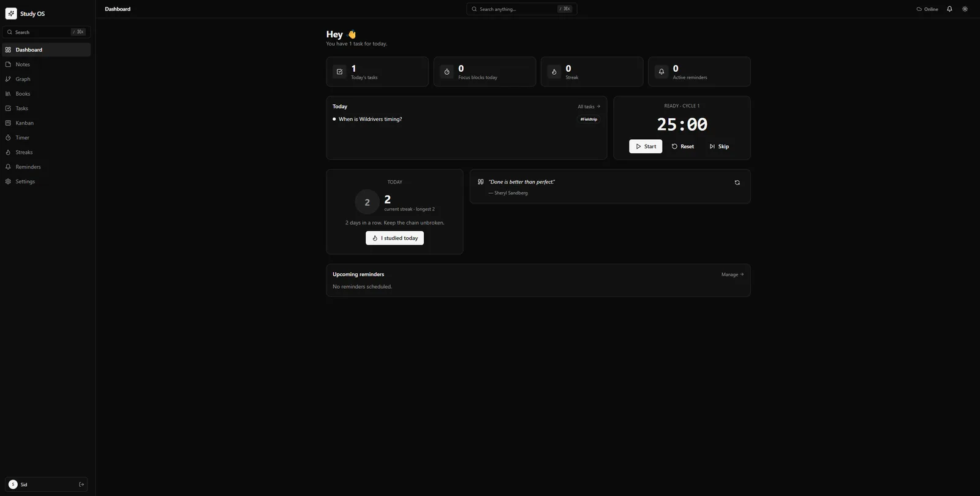Click the Reminders bell icon in sidebar
Image resolution: width=980 pixels, height=496 pixels.
[x=8, y=167]
